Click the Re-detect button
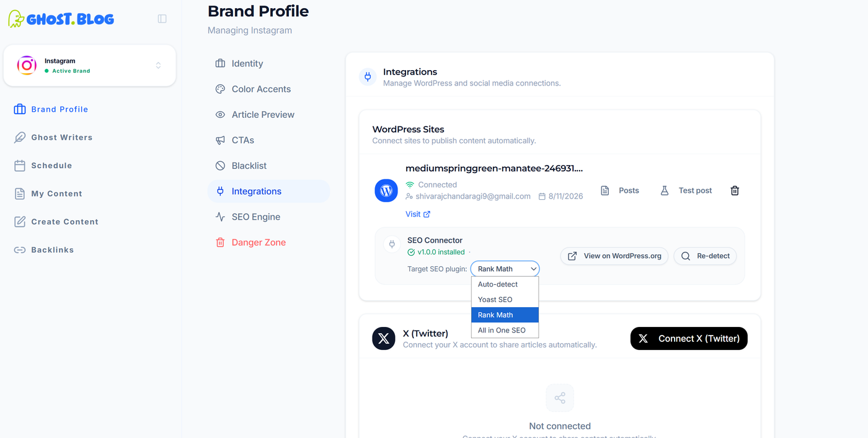The image size is (868, 438). 705,256
